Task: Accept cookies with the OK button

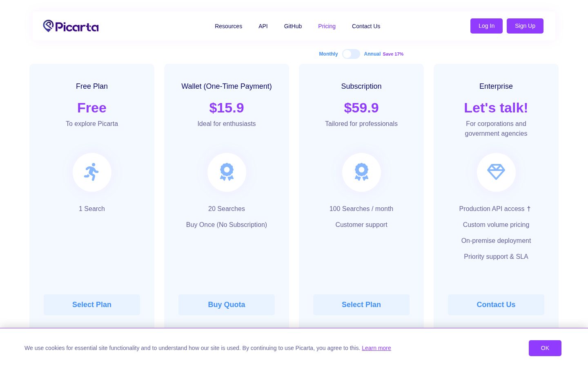Action: [545, 348]
